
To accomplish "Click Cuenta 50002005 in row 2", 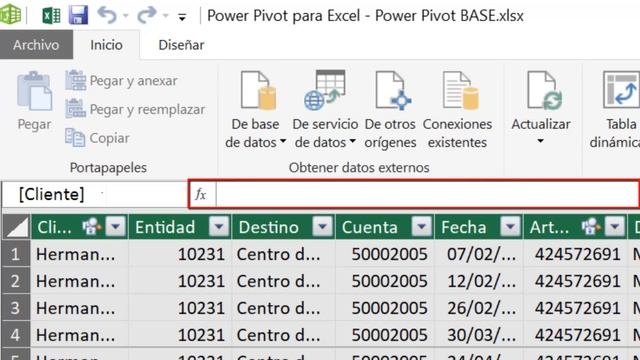I will [x=384, y=281].
